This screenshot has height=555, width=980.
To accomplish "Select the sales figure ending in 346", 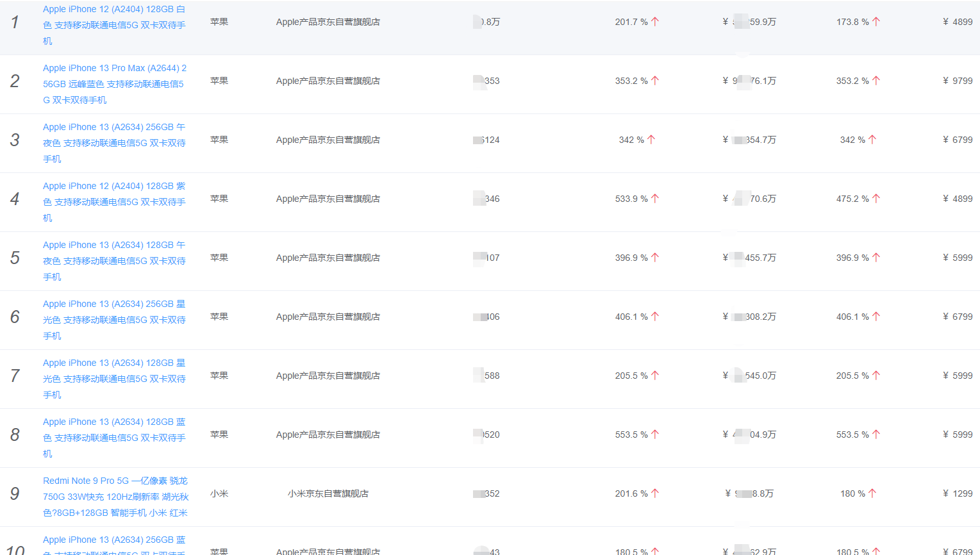I will pyautogui.click(x=486, y=199).
